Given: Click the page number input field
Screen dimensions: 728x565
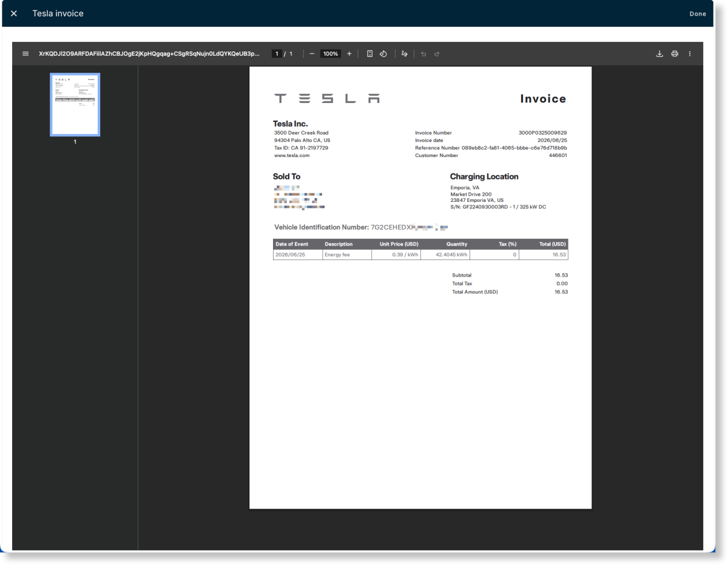Looking at the screenshot, I should 277,54.
